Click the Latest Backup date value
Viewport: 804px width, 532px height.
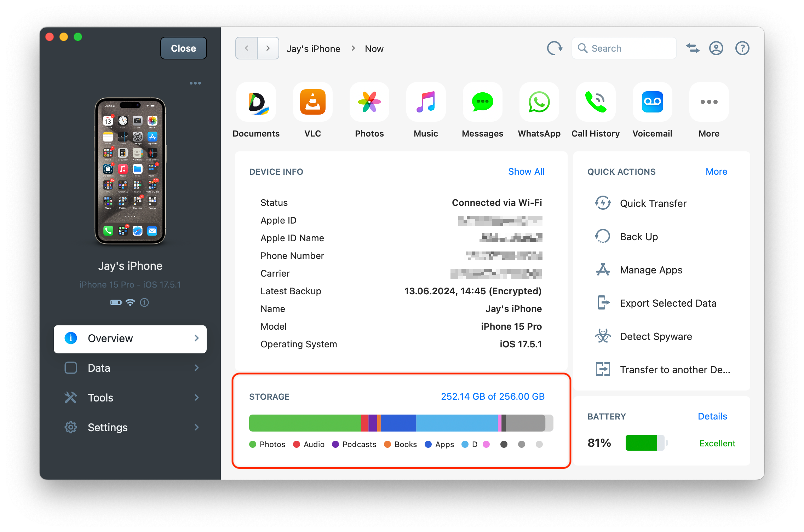point(473,291)
